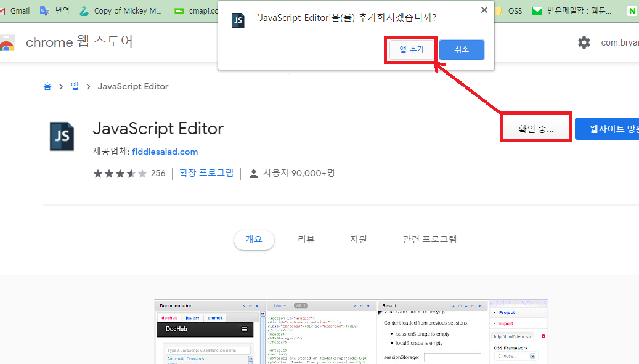Screen dimensions: 639x364
Task: Close the add-app confirmation dialog
Action: (484, 10)
